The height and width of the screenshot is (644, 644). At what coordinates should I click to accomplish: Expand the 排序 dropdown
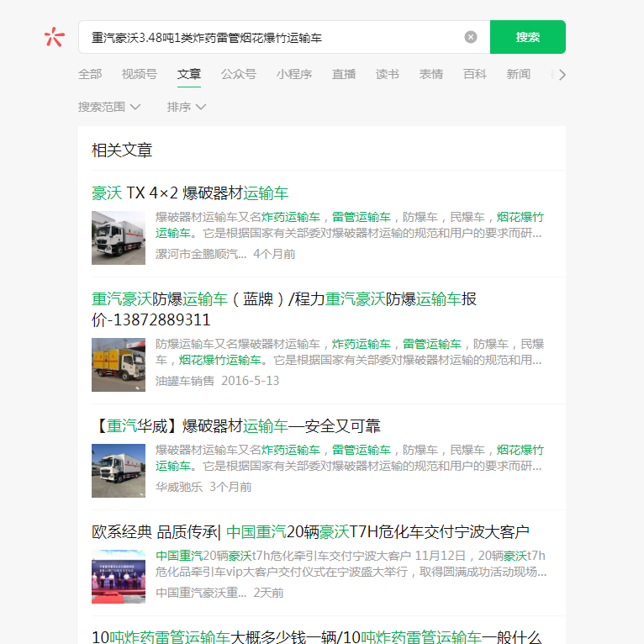pos(186,107)
